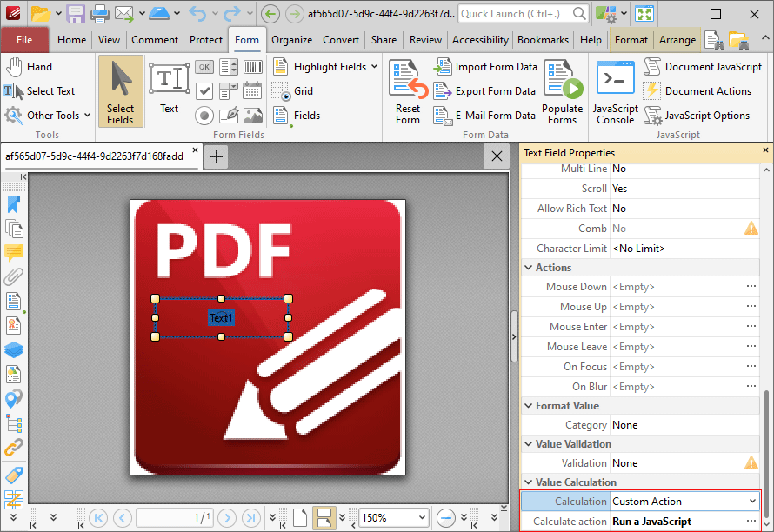Export Form Data
The image size is (774, 532).
[x=484, y=90]
